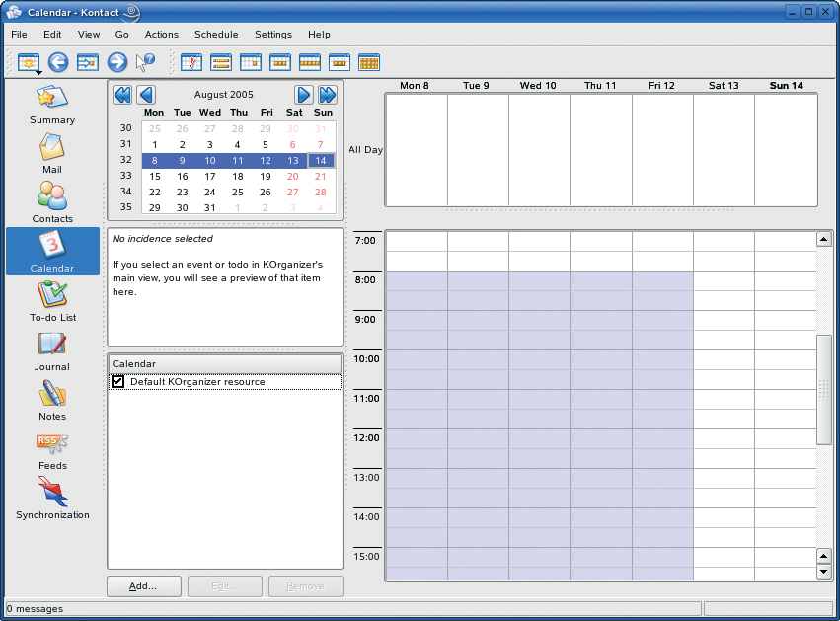
Task: Click the 10:00 slot on Tue 9
Action: [x=478, y=359]
